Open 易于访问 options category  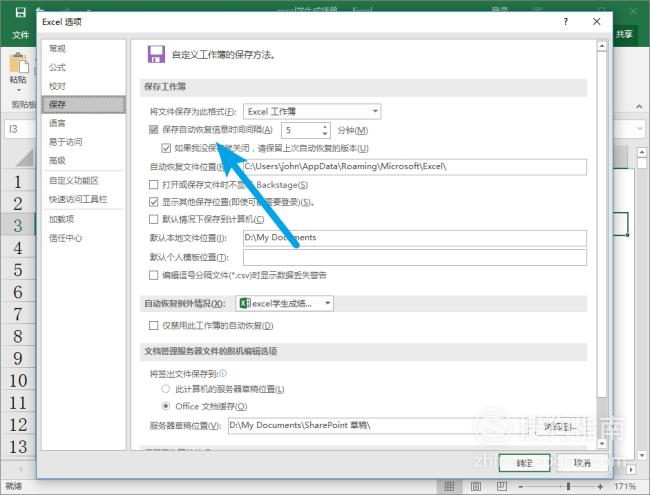84,142
